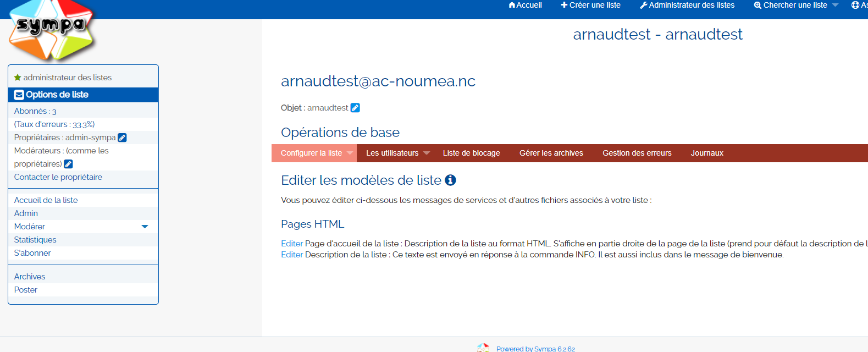Open the Statistiques sidebar link

pyautogui.click(x=35, y=240)
